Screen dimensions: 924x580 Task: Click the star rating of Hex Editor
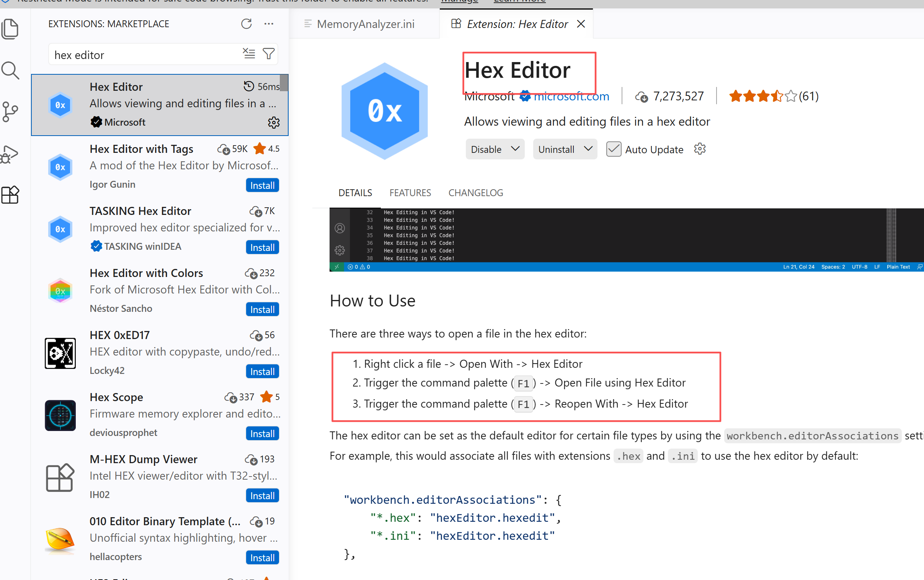pyautogui.click(x=763, y=96)
